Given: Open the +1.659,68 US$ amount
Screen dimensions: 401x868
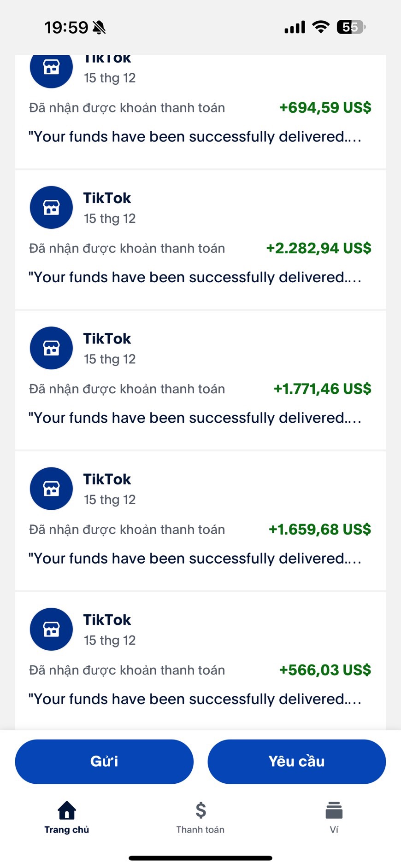Looking at the screenshot, I should pos(320,530).
